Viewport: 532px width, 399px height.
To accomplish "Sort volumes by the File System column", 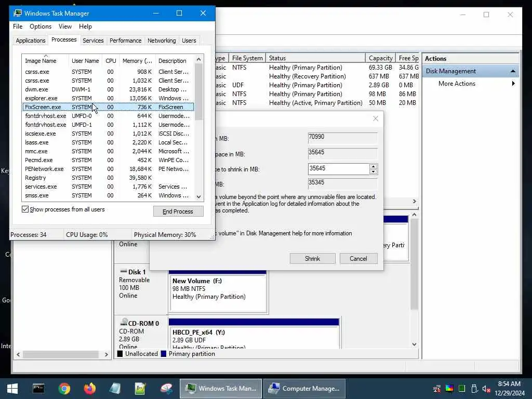I will (x=247, y=58).
